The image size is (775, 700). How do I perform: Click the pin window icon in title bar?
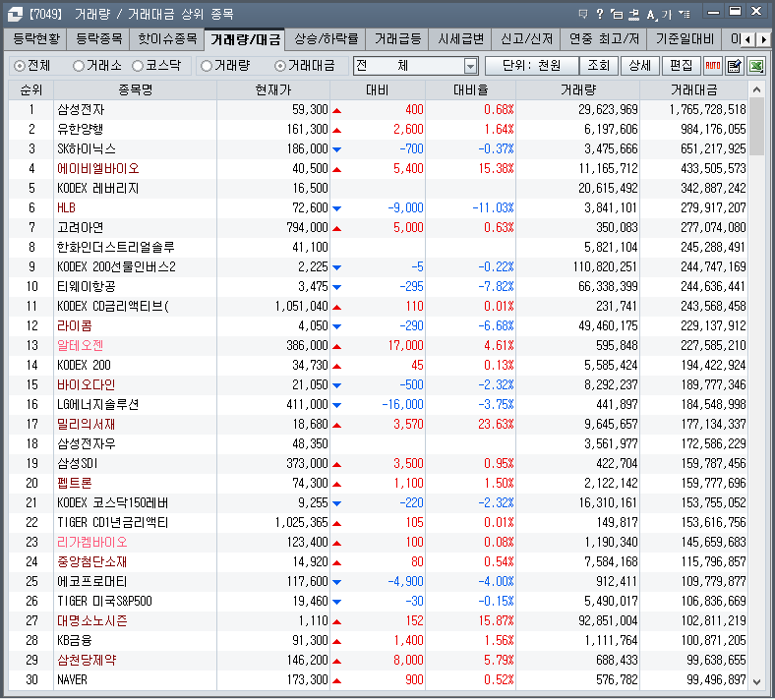click(x=633, y=15)
